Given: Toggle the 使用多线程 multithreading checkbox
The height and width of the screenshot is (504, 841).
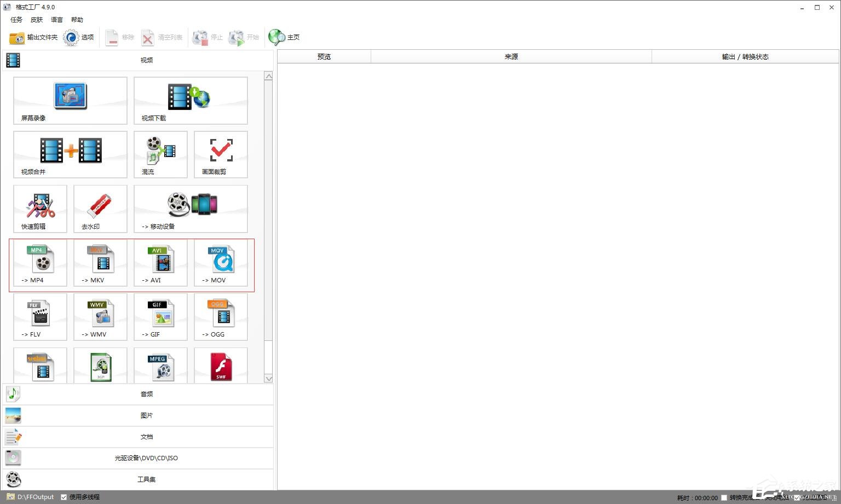Looking at the screenshot, I should tap(64, 497).
